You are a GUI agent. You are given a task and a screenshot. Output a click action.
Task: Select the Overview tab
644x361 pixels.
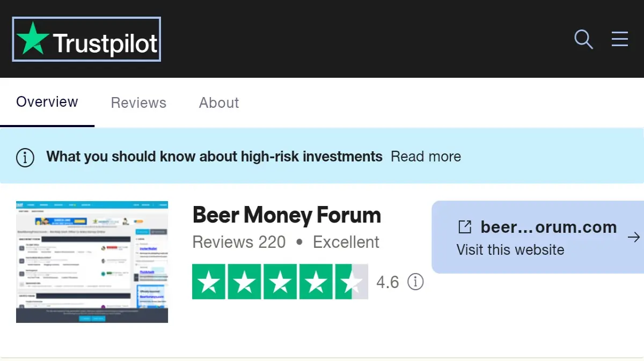click(x=47, y=102)
